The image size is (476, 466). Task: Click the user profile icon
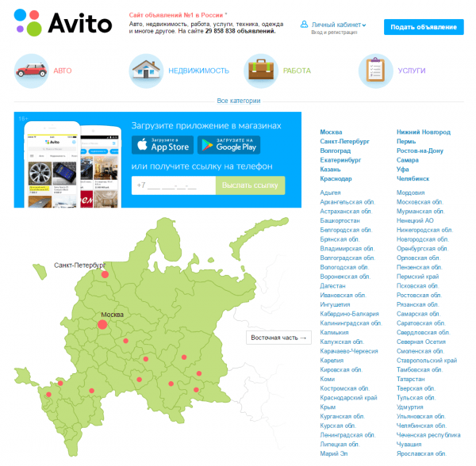(x=304, y=25)
